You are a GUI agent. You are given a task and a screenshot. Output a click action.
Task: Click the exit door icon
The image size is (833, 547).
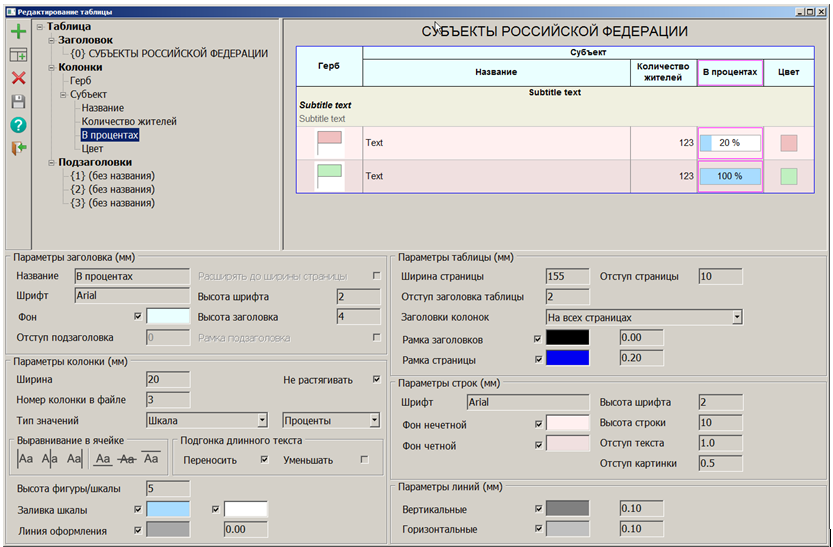(18, 148)
